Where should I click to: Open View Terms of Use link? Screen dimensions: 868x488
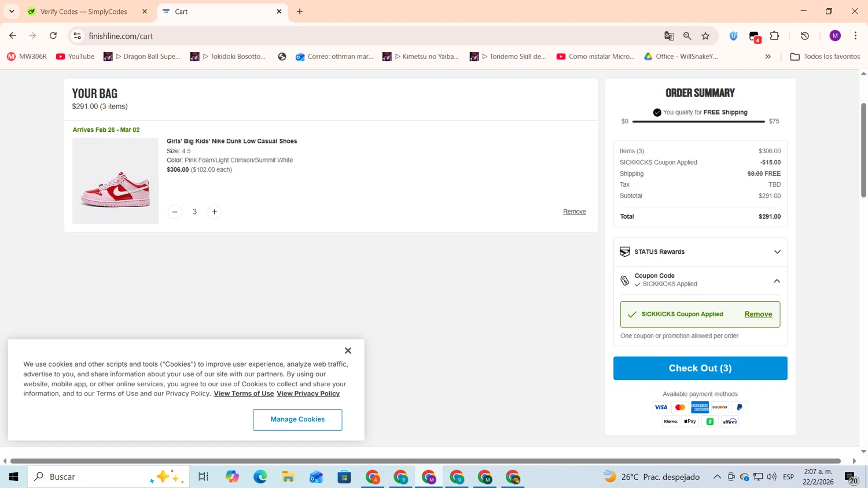tap(244, 394)
